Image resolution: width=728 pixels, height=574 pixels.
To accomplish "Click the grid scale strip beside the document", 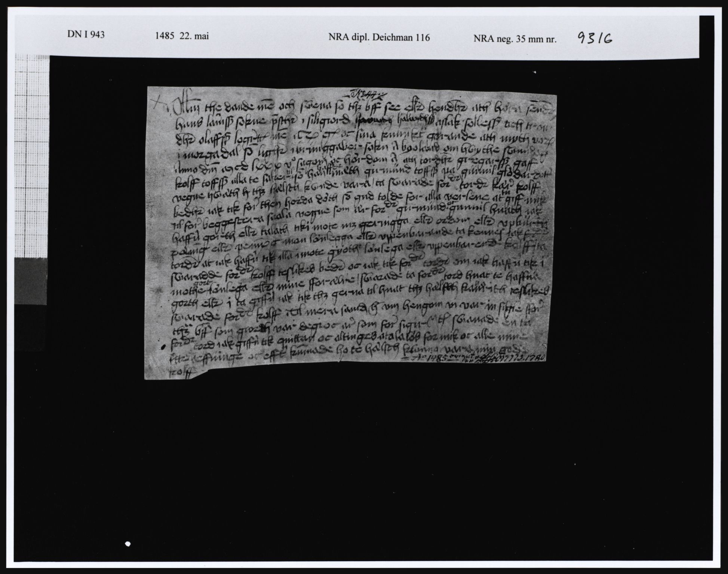I will pyautogui.click(x=32, y=157).
